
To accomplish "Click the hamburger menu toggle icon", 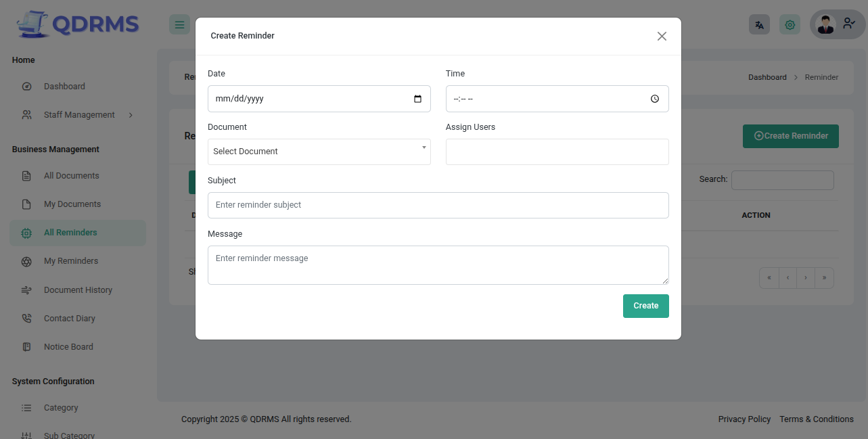I will pos(179,25).
